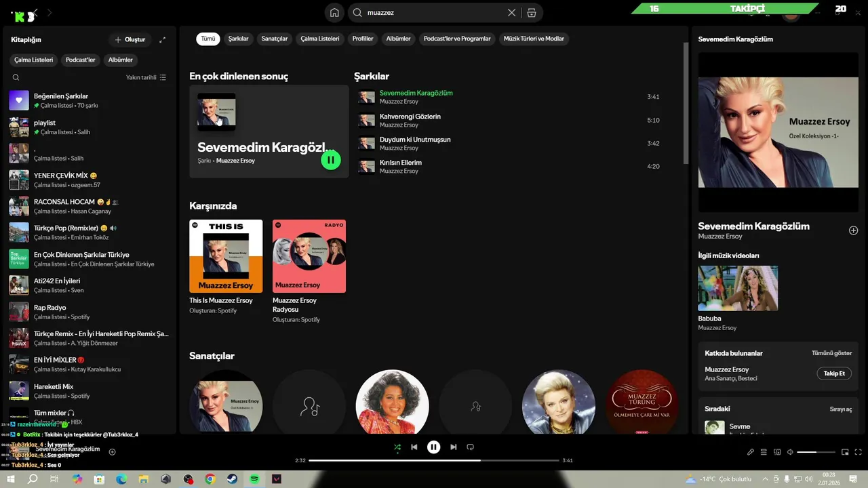Viewport: 868px width, 488px height.
Task: Open the queue view icon
Action: click(764, 452)
